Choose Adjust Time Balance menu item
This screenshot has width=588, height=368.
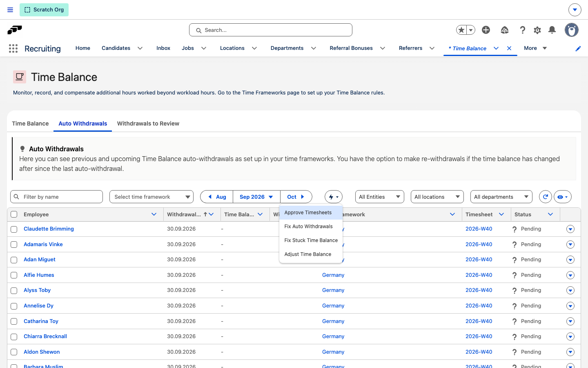click(x=311, y=254)
